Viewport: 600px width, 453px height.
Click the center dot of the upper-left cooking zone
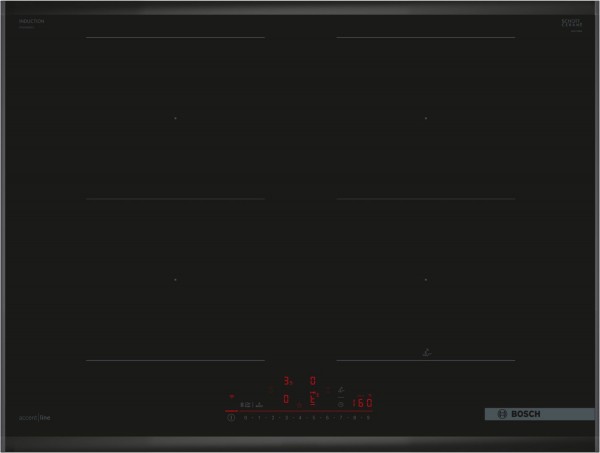coord(175,118)
